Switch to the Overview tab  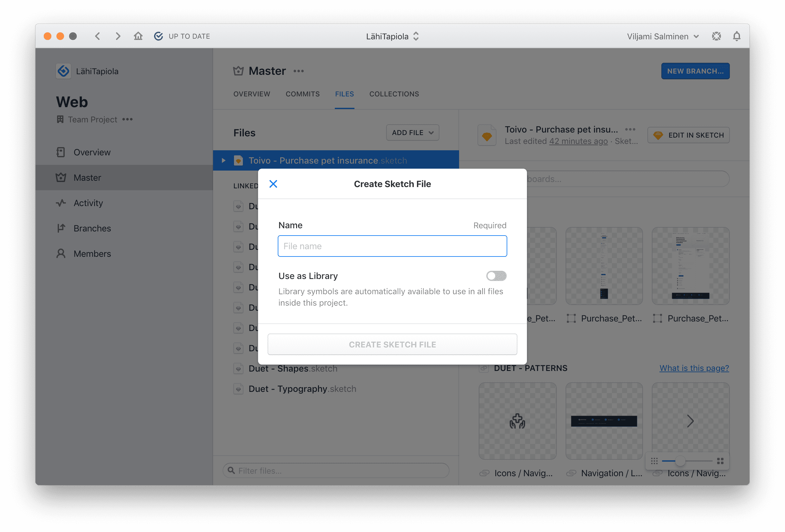(252, 94)
